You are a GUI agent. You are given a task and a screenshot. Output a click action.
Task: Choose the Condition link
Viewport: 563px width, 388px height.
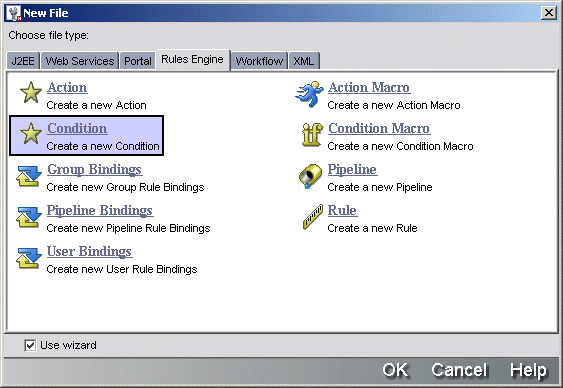coord(77,128)
